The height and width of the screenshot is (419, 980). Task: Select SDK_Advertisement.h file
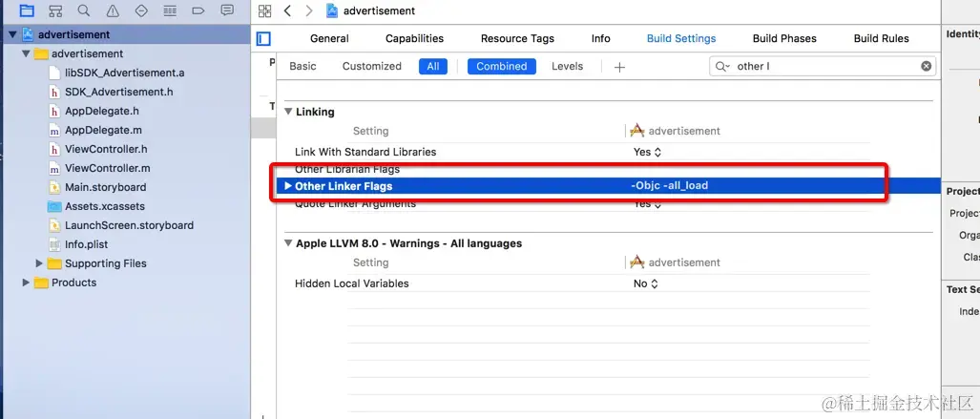pyautogui.click(x=118, y=92)
